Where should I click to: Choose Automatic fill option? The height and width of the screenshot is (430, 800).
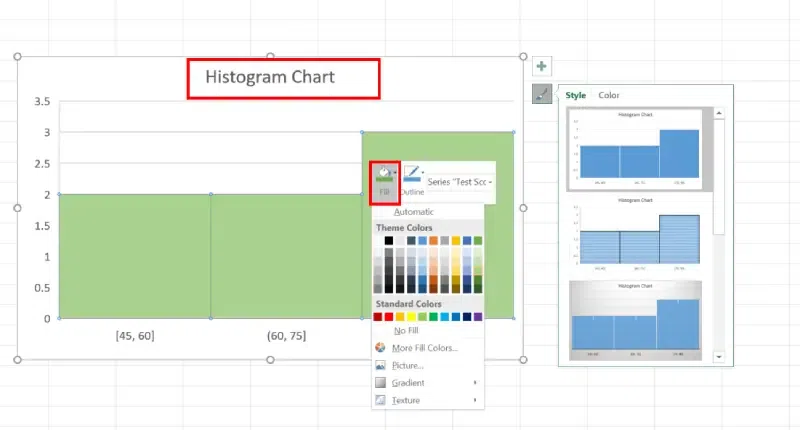tap(414, 212)
